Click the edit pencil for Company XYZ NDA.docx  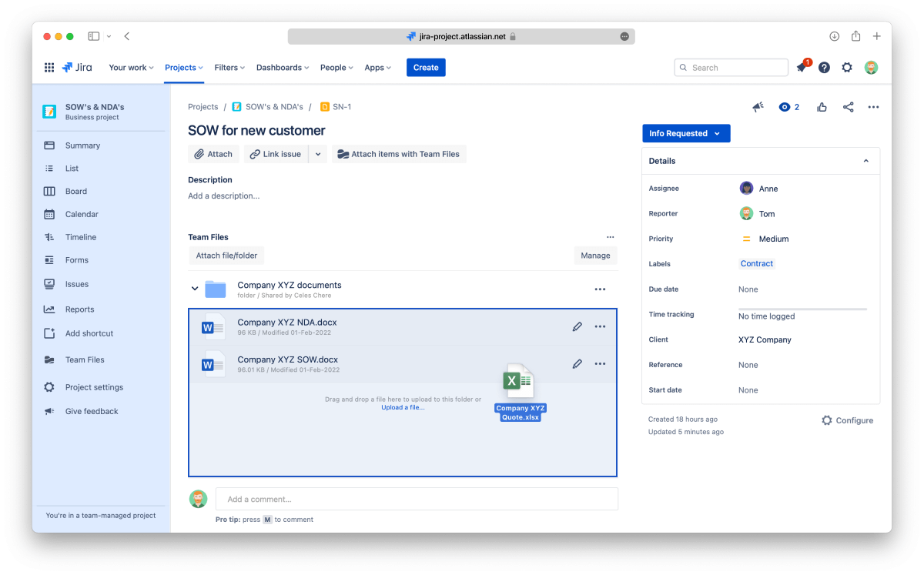click(x=577, y=326)
